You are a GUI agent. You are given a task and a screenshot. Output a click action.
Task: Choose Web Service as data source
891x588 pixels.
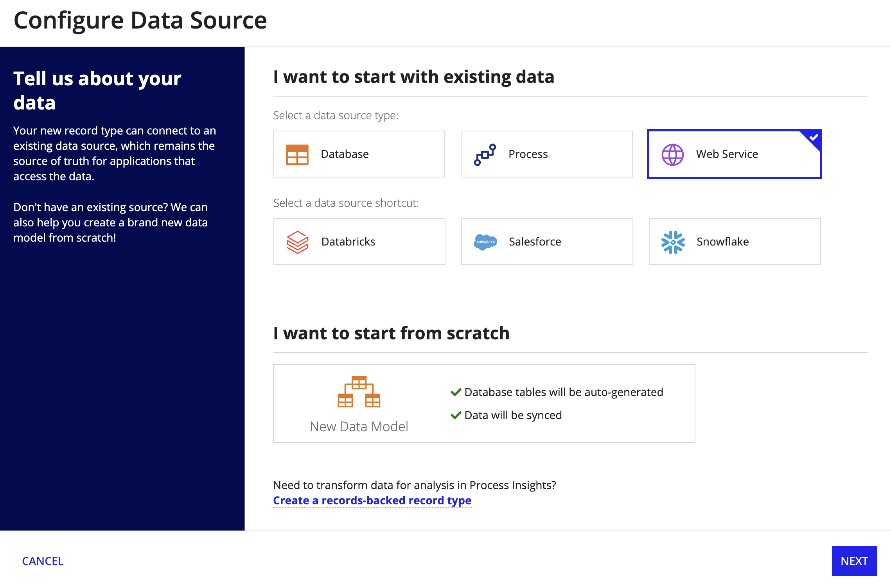[735, 154]
